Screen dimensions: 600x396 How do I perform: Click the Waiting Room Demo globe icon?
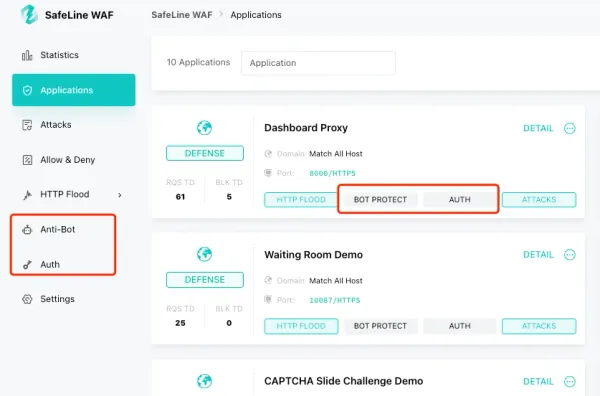(x=204, y=254)
